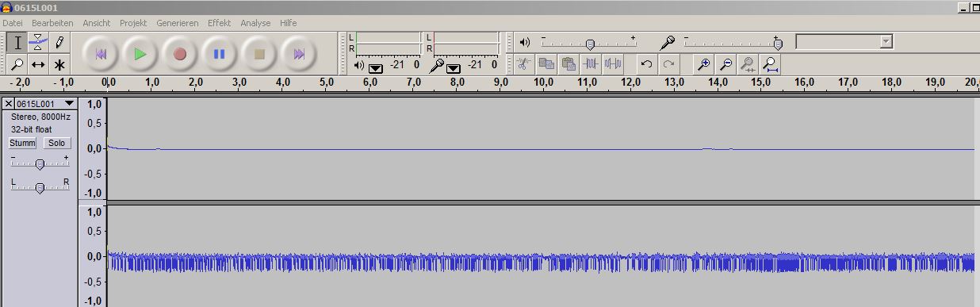Select the Zoom magnifier tool
Screen dimensions: 980x307
tap(17, 64)
